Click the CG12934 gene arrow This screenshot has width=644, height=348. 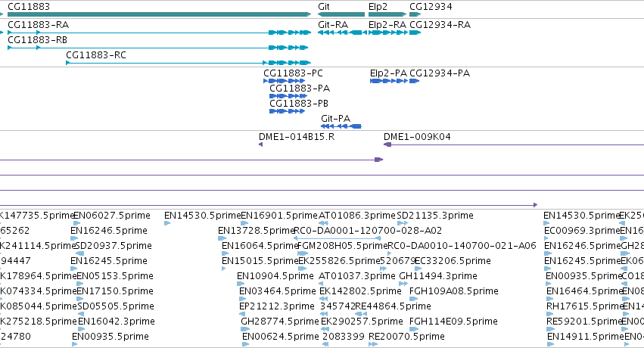pos(415,14)
